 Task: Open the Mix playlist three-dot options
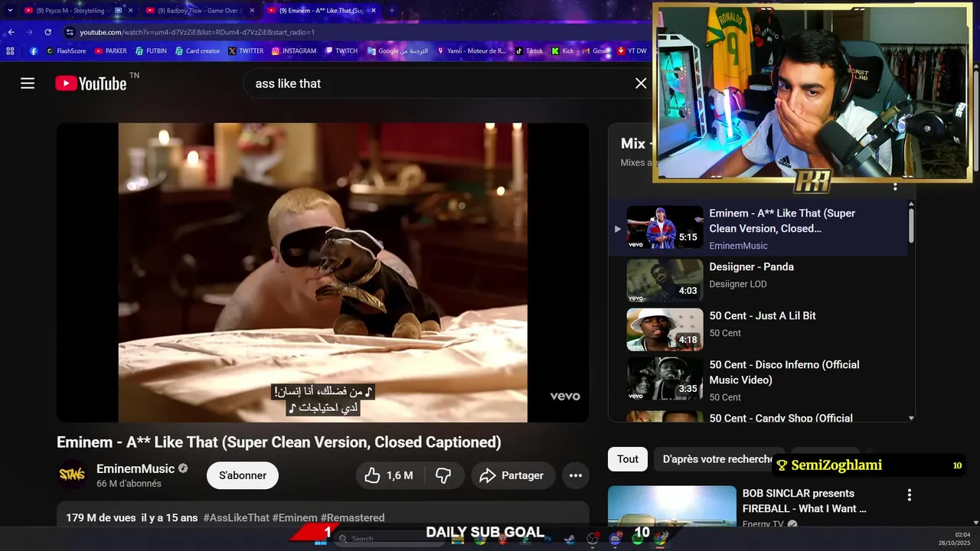(x=895, y=186)
